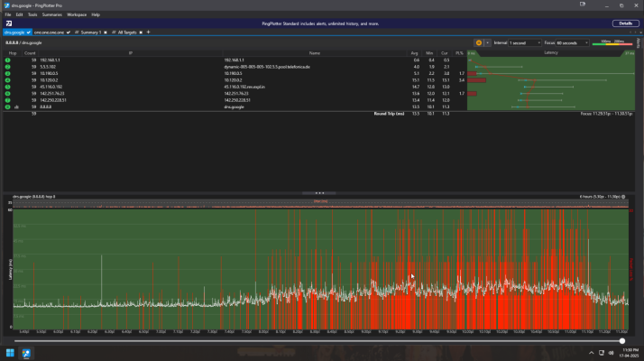Click the hop 1 green status circle
This screenshot has height=361, width=644.
(x=7, y=60)
